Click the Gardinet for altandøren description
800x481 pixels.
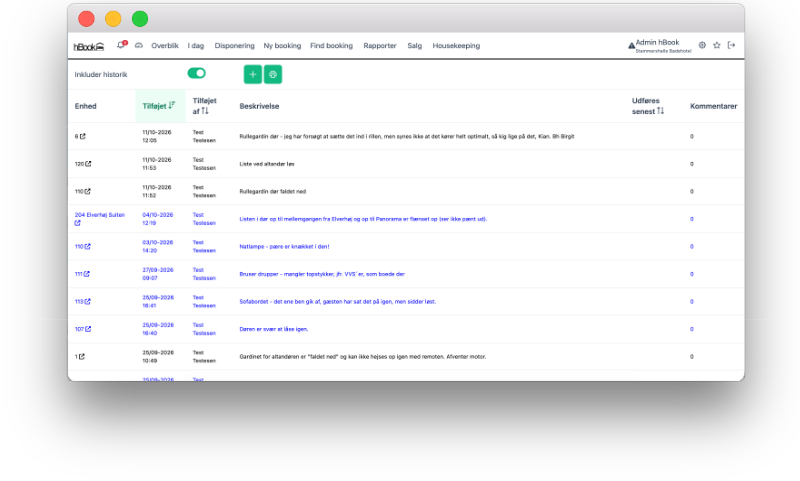pyautogui.click(x=363, y=357)
